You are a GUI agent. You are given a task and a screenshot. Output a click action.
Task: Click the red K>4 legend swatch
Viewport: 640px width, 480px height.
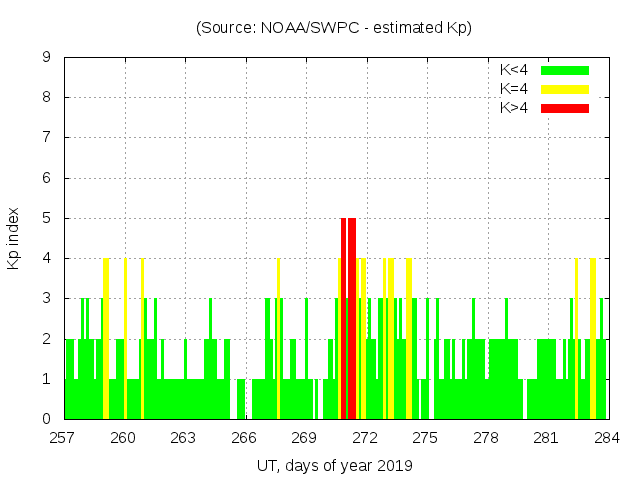point(565,107)
